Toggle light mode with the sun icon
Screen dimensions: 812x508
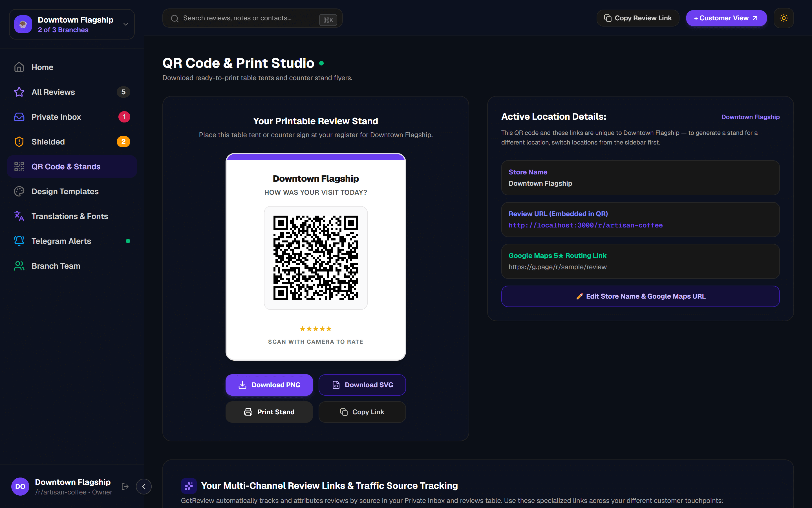[x=784, y=18]
